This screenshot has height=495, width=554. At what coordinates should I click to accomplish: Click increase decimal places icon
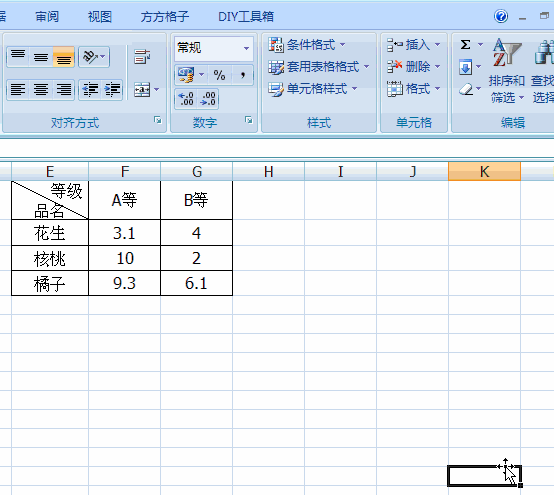pyautogui.click(x=186, y=99)
